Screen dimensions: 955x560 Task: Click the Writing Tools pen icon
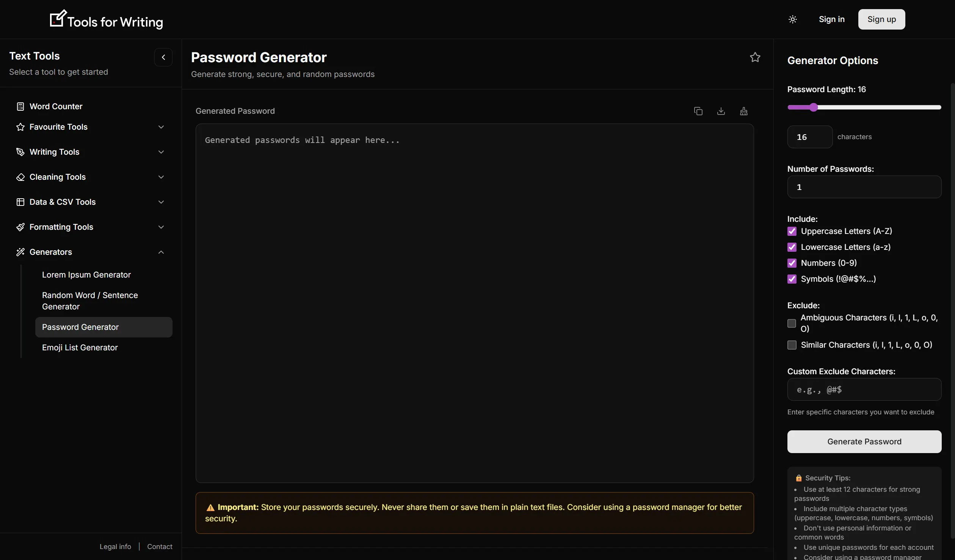coord(20,152)
